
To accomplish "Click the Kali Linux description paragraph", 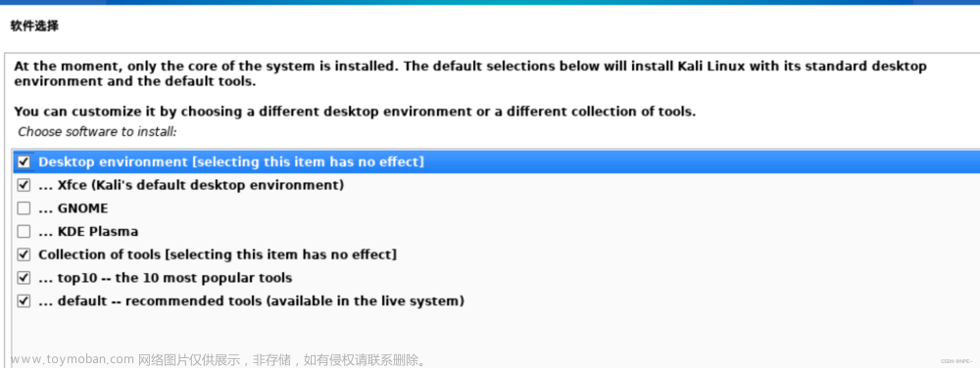I will [470, 73].
